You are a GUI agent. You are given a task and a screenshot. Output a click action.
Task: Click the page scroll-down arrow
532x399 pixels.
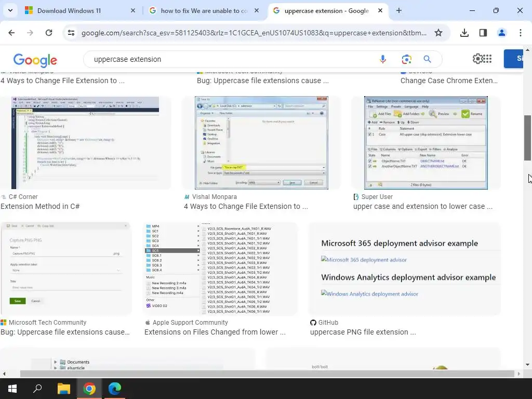[x=528, y=365]
